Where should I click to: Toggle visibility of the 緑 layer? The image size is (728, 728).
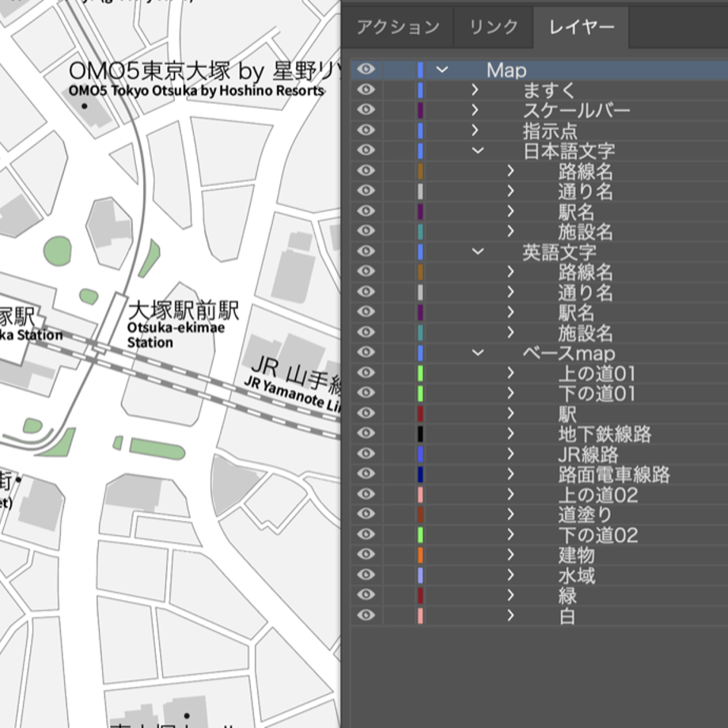click(x=366, y=595)
